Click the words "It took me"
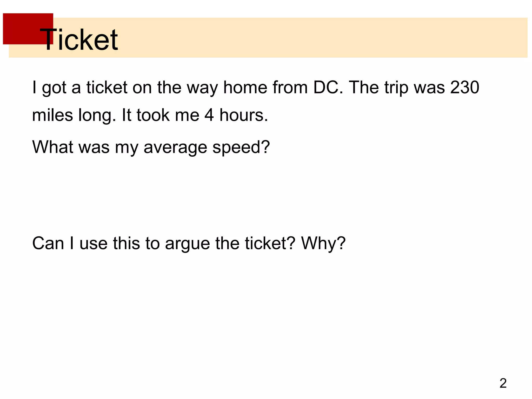The width and height of the screenshot is (532, 399). pos(160,115)
